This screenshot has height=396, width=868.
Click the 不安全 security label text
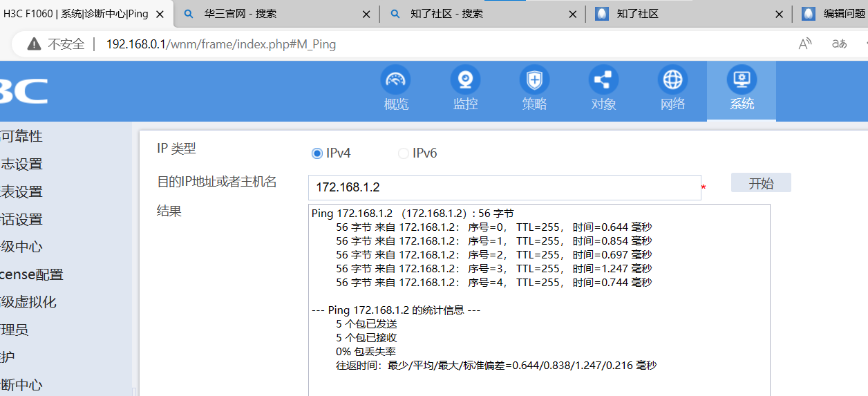click(x=66, y=44)
